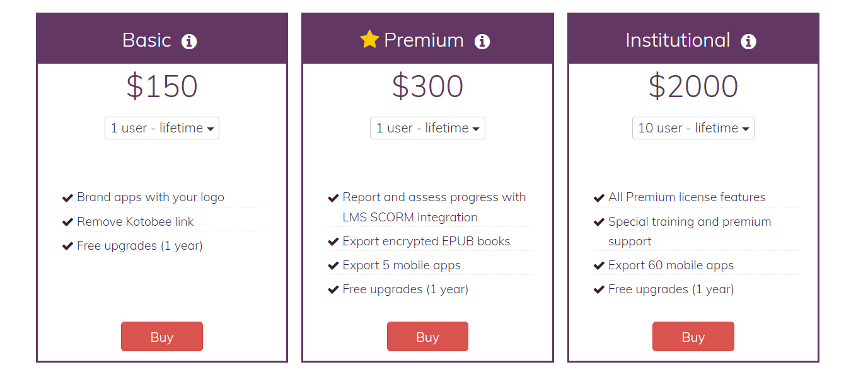This screenshot has width=868, height=379.
Task: Click Special training and premium support text
Action: coord(689,231)
